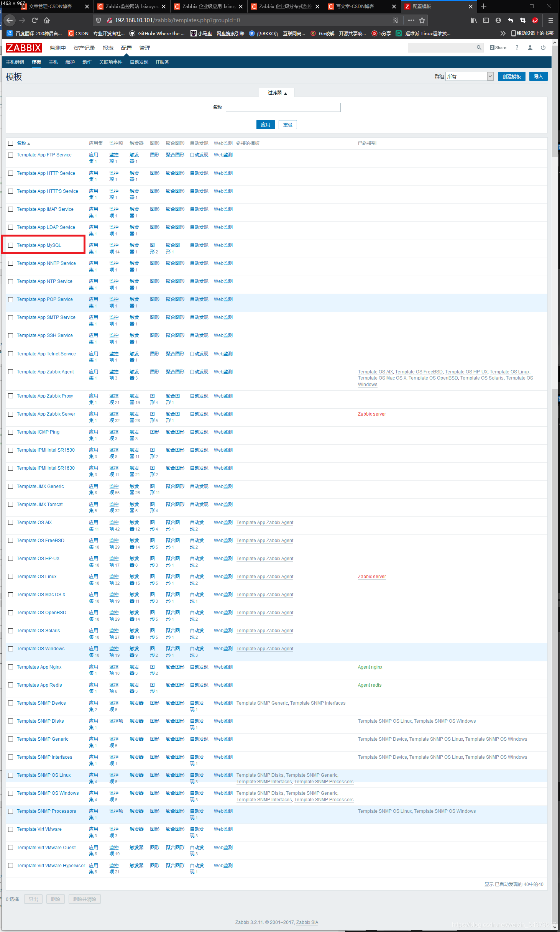Open the shield tracking protection icon

(99, 20)
